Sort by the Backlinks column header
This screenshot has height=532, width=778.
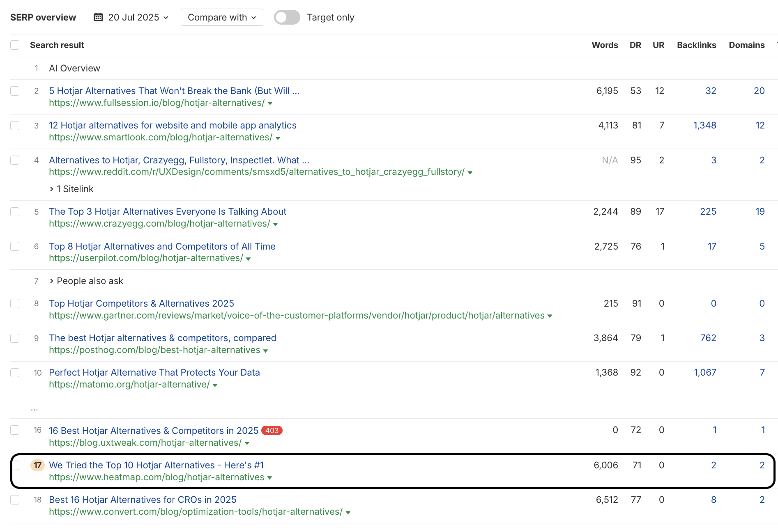coord(696,45)
